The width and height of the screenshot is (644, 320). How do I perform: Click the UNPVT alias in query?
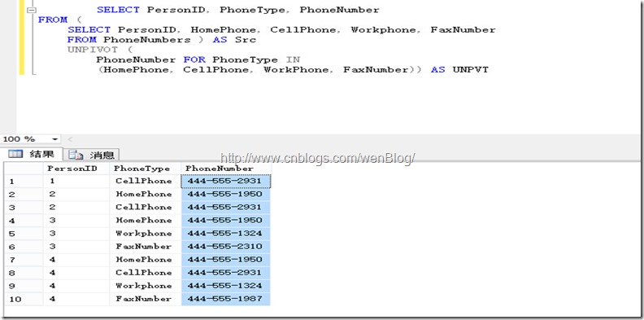[x=471, y=70]
